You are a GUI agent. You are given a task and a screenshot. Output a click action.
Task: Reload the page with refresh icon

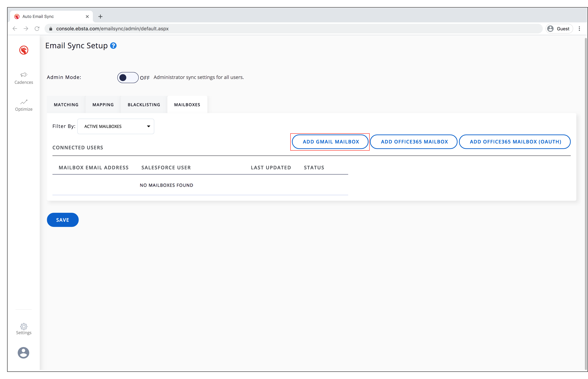pos(37,29)
